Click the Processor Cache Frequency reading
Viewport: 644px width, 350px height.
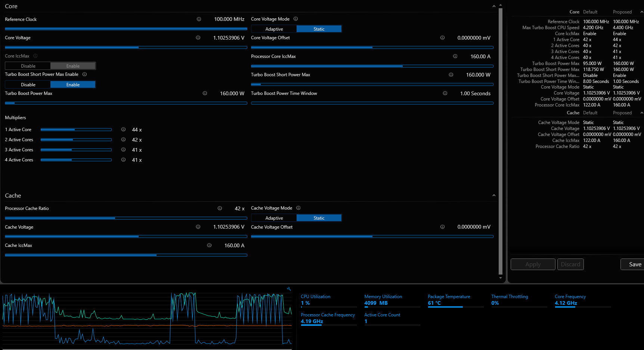(x=312, y=321)
